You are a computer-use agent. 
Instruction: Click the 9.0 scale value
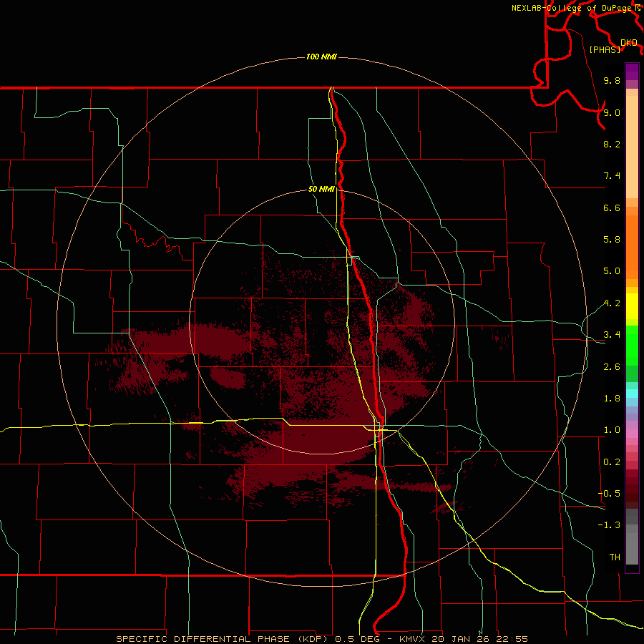click(x=612, y=112)
